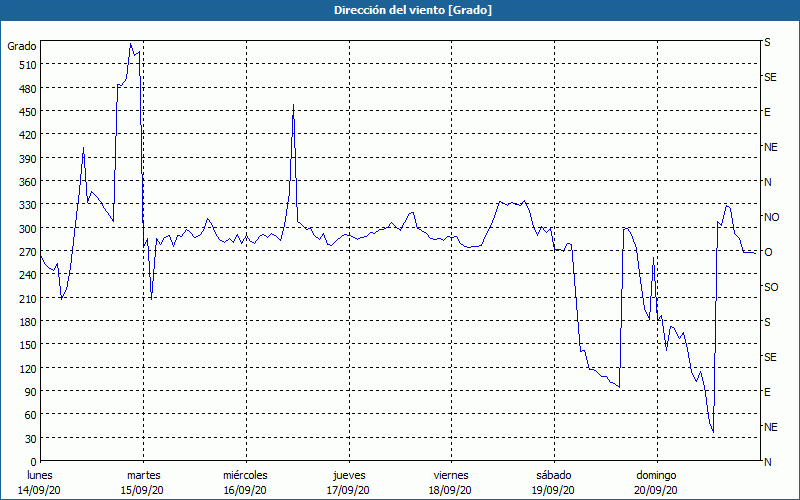Click the chart title 'Dirección del viento [Grado]'
This screenshot has width=800, height=500.
(413, 10)
